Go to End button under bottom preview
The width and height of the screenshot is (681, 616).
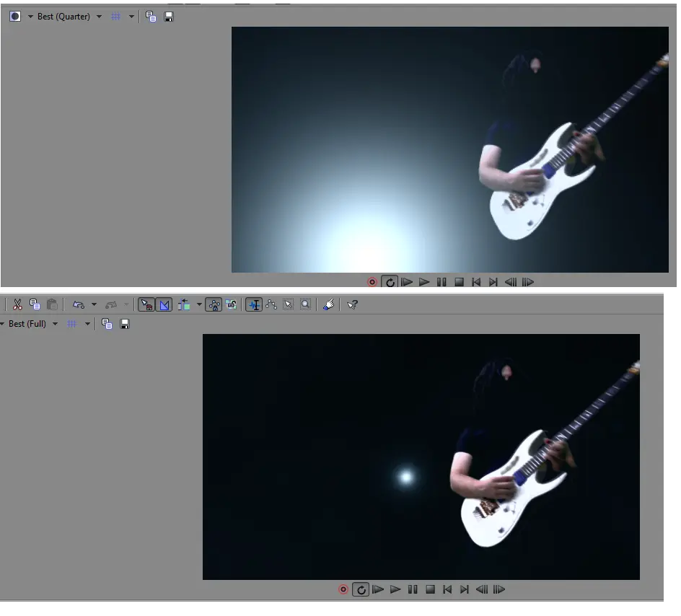tap(465, 589)
